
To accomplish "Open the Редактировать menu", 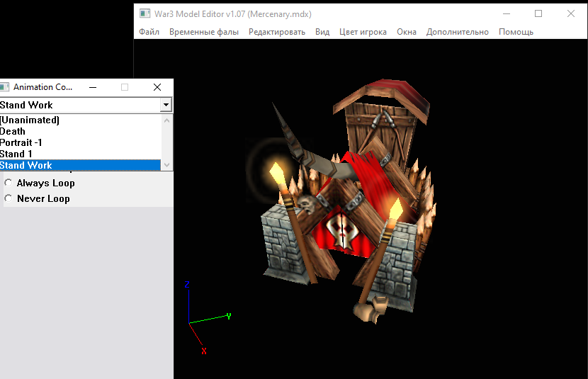I will pyautogui.click(x=277, y=32).
